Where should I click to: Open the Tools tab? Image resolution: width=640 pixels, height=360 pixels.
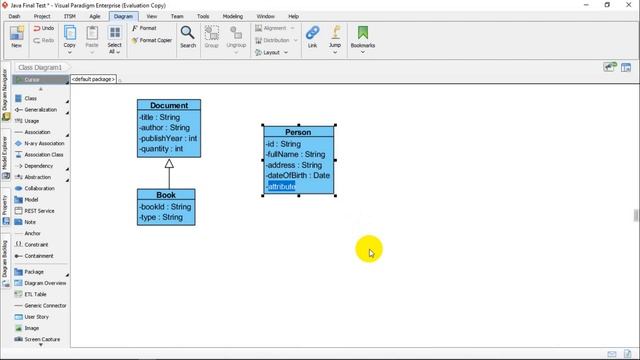pos(203,16)
